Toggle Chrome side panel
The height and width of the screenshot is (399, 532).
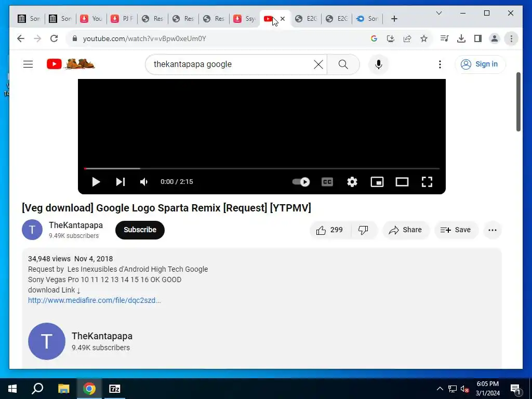(478, 38)
